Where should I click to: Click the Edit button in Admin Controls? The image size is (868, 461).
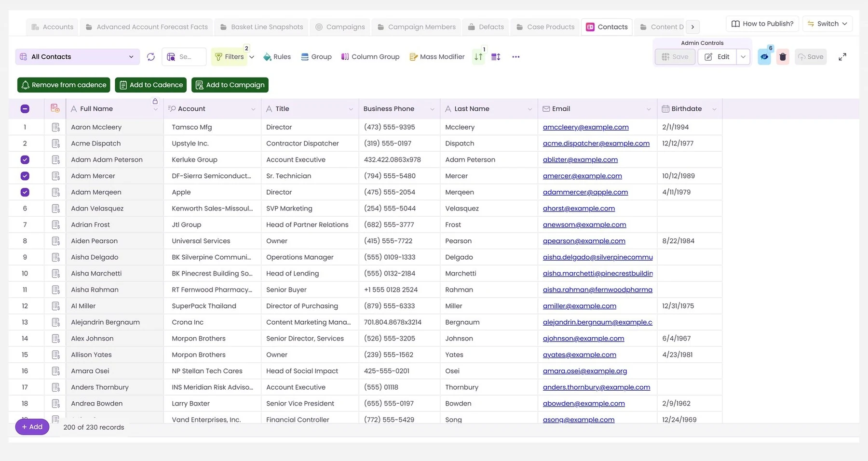click(x=717, y=57)
